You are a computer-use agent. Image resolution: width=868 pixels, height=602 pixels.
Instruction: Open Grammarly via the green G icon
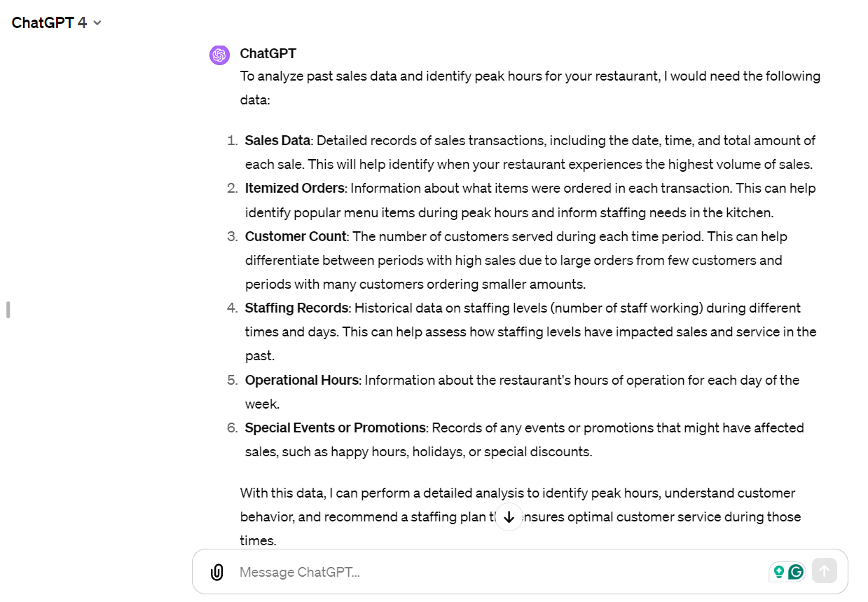pyautogui.click(x=796, y=571)
